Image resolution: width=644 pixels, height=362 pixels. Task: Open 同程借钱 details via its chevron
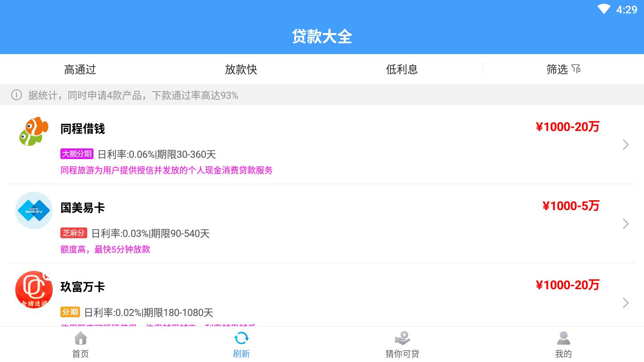point(626,144)
